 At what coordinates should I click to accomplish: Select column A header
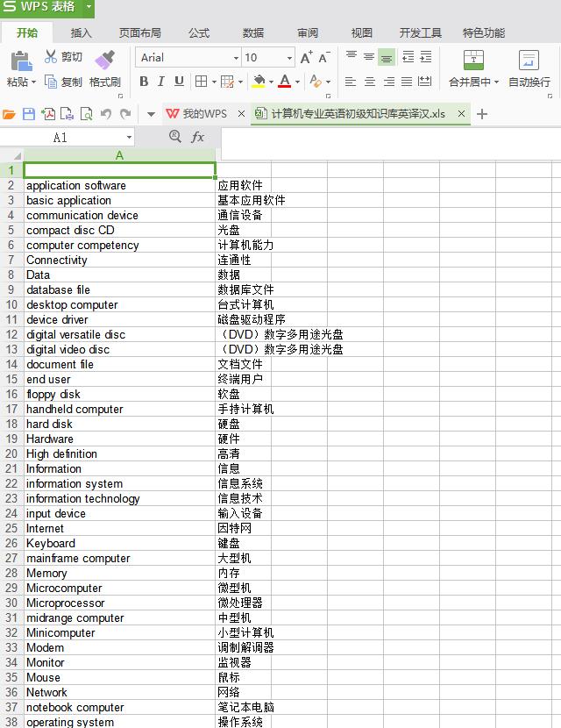click(119, 155)
